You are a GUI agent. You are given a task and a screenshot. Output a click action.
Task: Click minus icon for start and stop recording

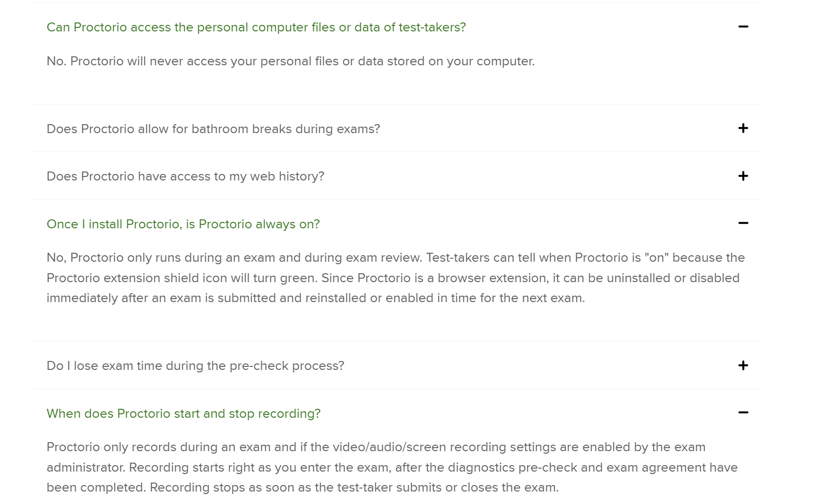[x=743, y=413]
